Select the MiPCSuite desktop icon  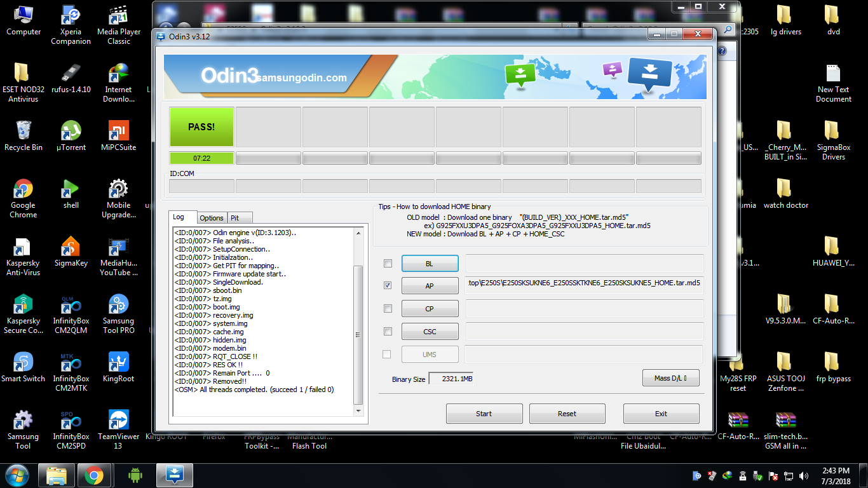tap(119, 137)
